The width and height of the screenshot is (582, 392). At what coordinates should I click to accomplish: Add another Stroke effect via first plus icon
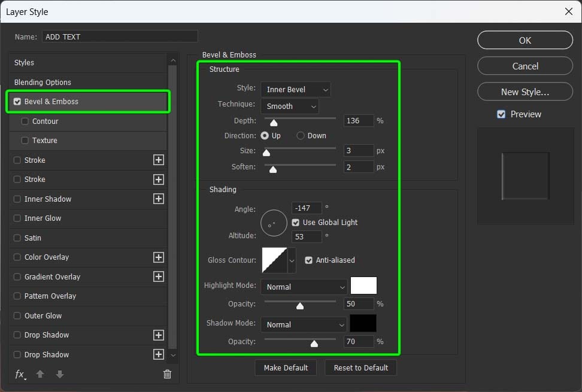tap(159, 160)
